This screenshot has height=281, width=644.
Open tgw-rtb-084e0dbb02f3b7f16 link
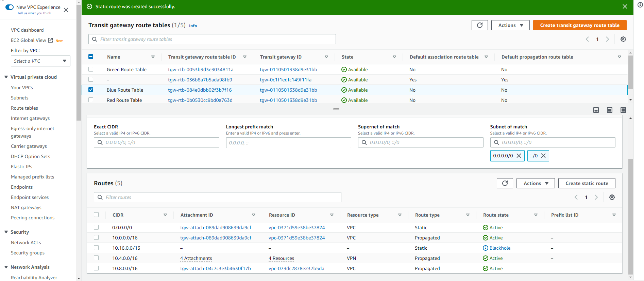(x=200, y=90)
